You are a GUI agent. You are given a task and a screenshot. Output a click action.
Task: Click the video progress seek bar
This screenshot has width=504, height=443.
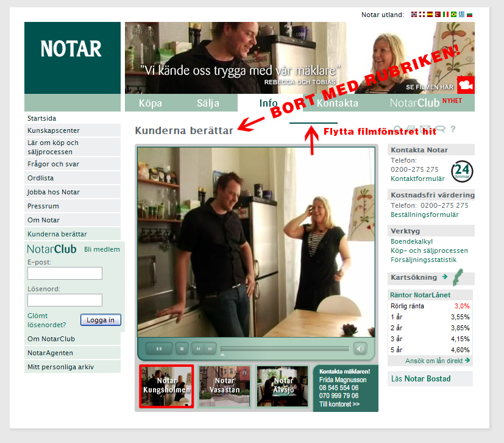(284, 349)
